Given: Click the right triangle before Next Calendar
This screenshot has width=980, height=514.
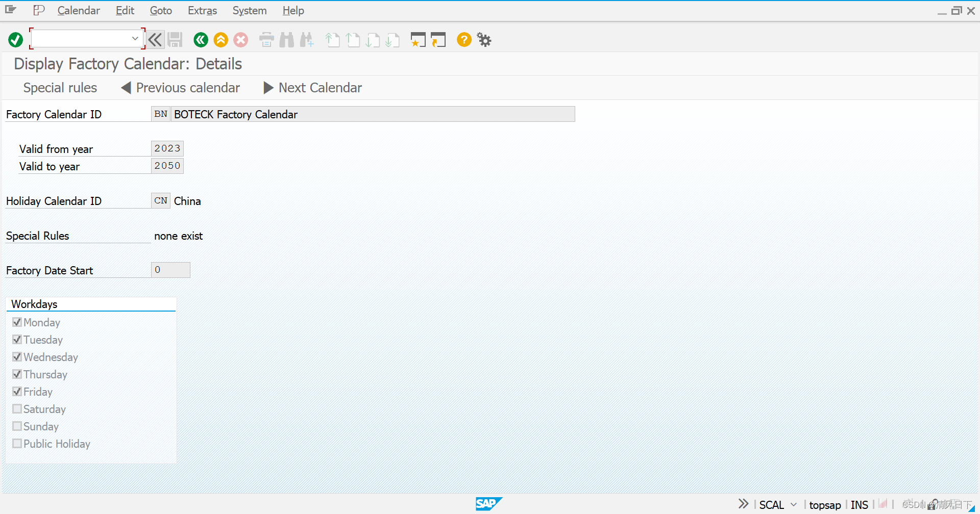Looking at the screenshot, I should tap(268, 88).
